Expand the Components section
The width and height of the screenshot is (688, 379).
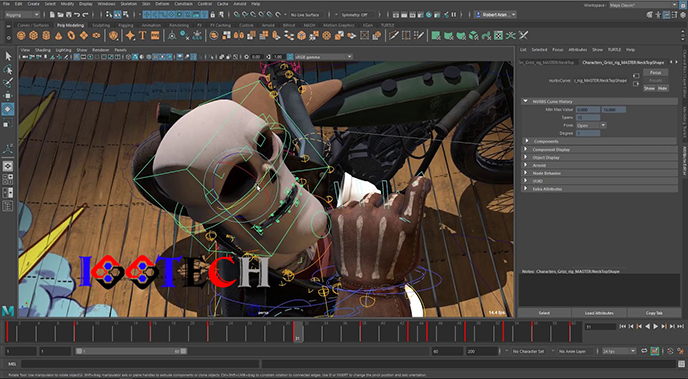(x=527, y=141)
